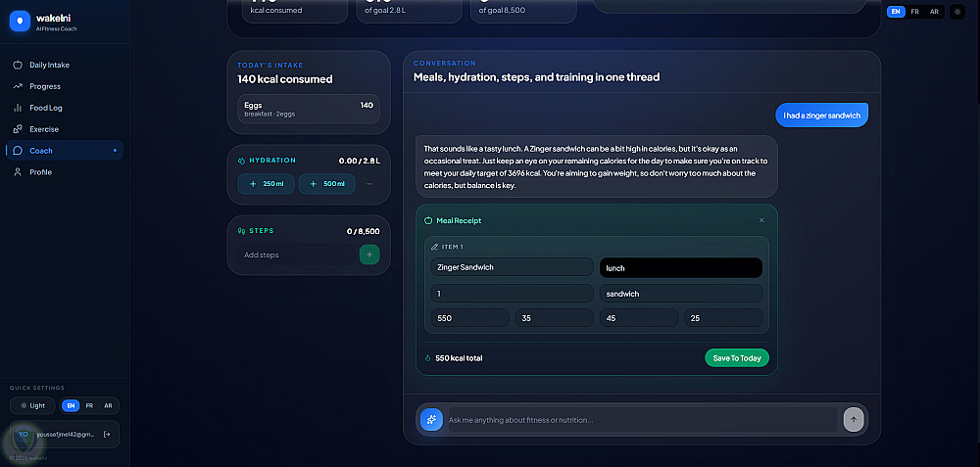Select AR language in Quick Settings
The height and width of the screenshot is (467, 980).
click(108, 405)
